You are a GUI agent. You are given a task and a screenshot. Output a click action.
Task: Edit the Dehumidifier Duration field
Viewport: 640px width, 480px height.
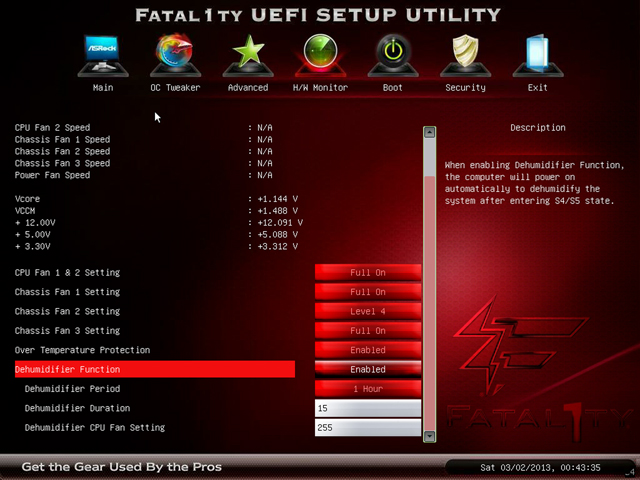pos(368,408)
